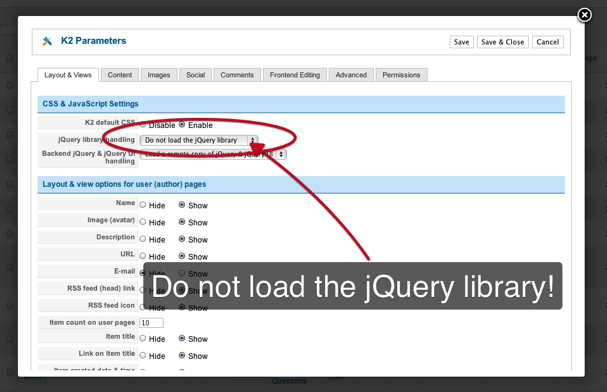Open the Content tab
Screen dimensions: 607x392
pos(120,75)
